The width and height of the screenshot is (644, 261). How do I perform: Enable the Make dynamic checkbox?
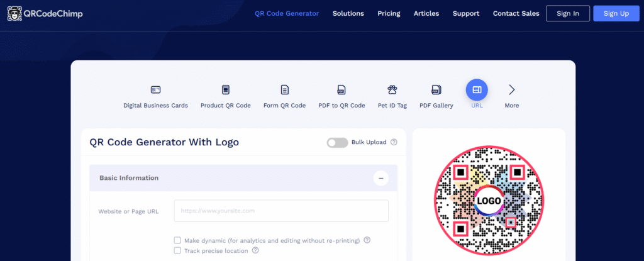pos(177,240)
